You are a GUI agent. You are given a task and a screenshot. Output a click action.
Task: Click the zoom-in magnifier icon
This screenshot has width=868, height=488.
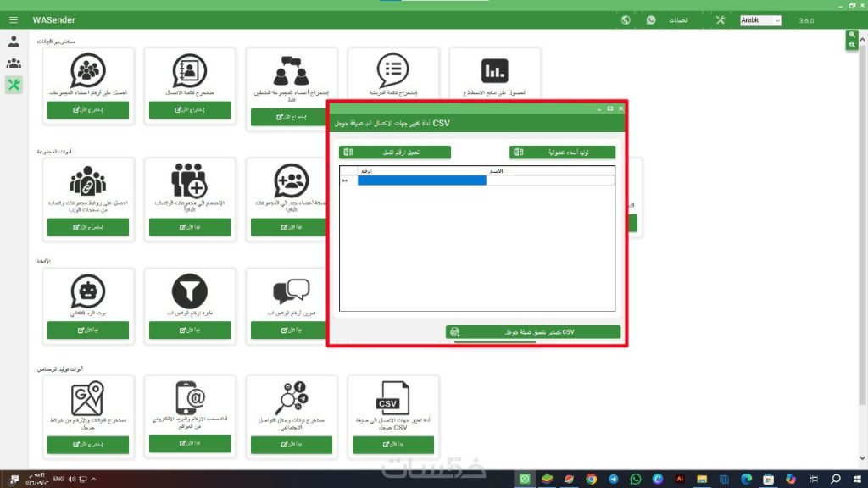(852, 35)
